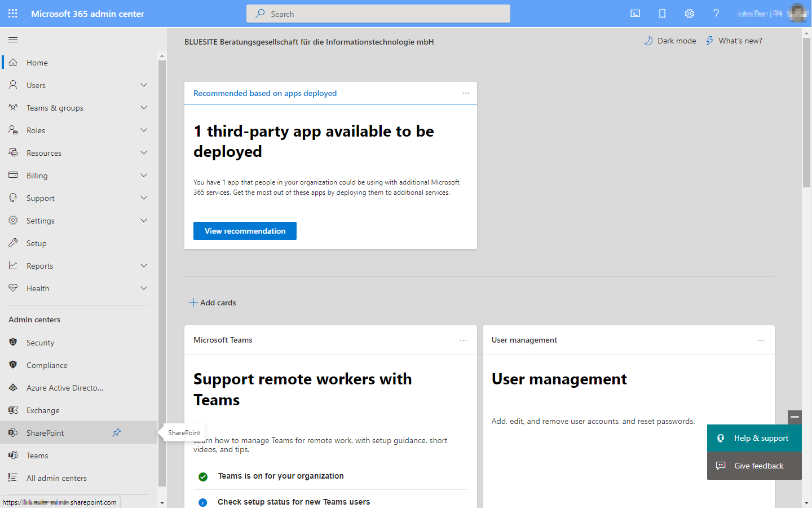Expand the Billing chevron
812x508 pixels.
(x=144, y=176)
